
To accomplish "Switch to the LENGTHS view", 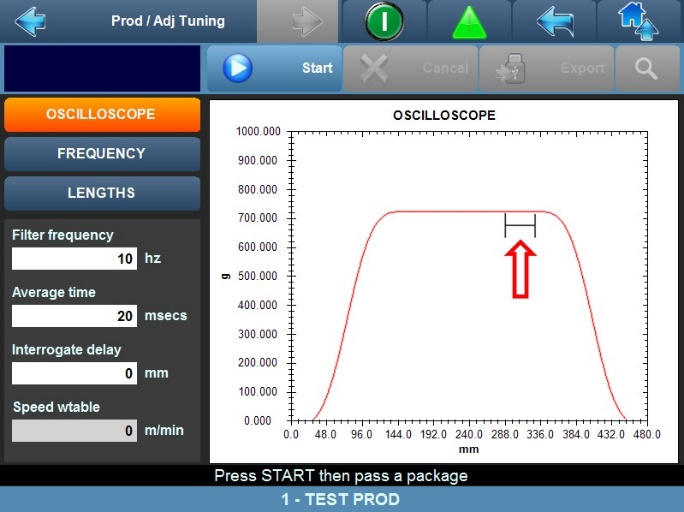I will click(x=102, y=193).
